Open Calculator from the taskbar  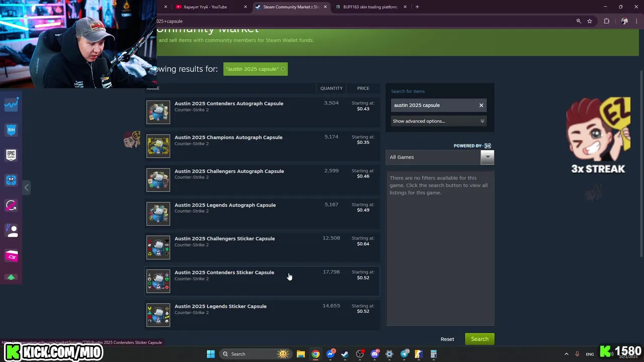(x=433, y=354)
